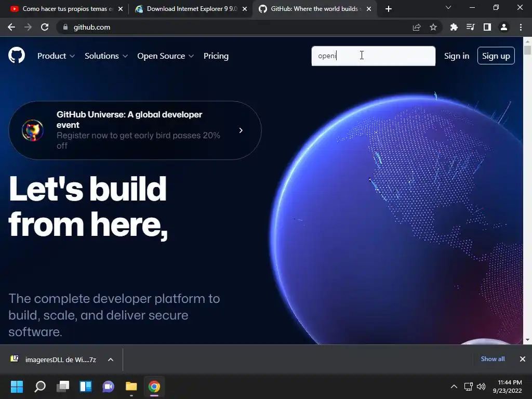Open the media controls toolbar icon

coord(470,27)
